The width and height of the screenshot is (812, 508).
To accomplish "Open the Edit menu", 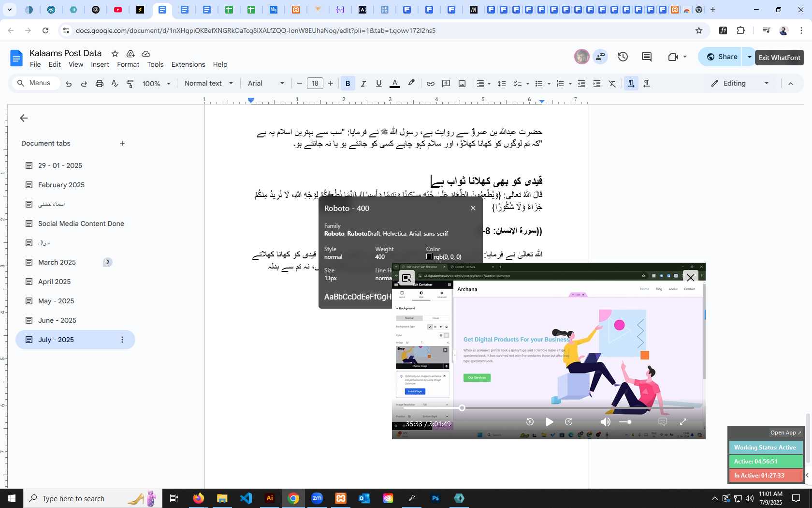I will point(55,64).
